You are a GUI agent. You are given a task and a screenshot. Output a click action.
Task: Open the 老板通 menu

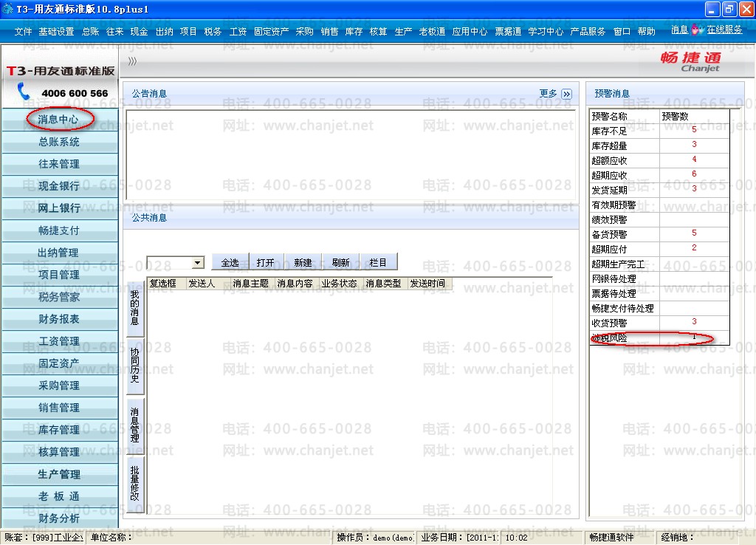[432, 31]
